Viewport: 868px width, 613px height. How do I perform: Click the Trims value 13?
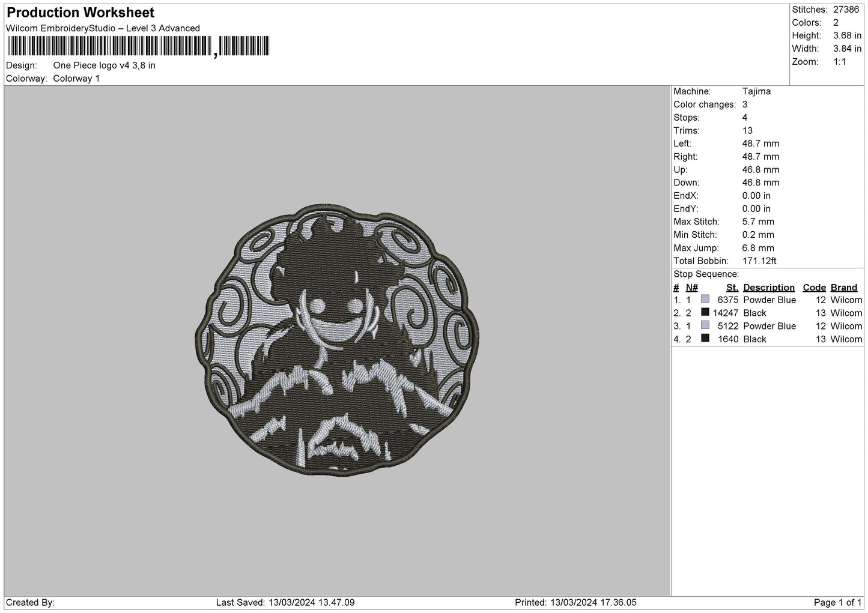(x=747, y=131)
